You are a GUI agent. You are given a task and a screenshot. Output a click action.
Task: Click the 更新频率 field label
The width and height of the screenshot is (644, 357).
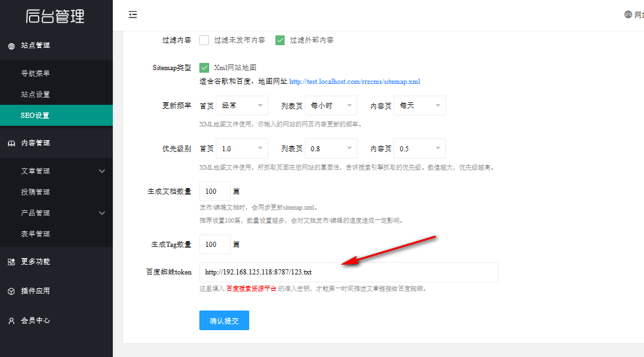[x=176, y=105]
